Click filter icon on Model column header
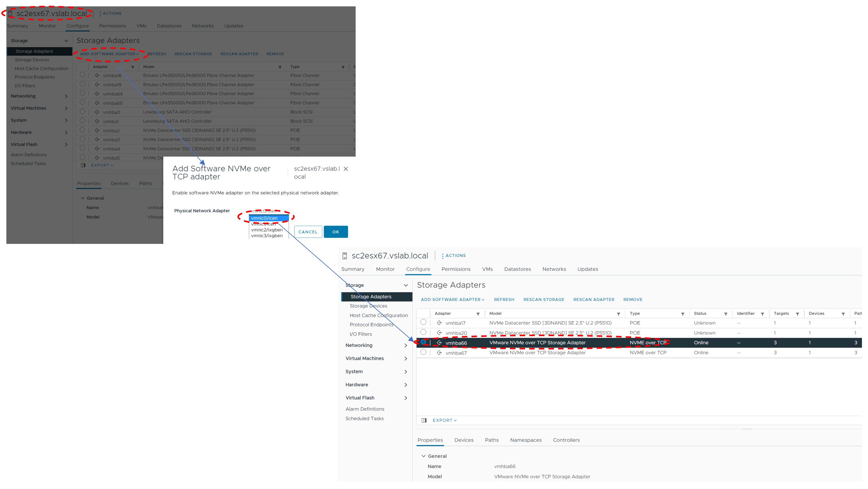This screenshot has width=868, height=489. 618,314
